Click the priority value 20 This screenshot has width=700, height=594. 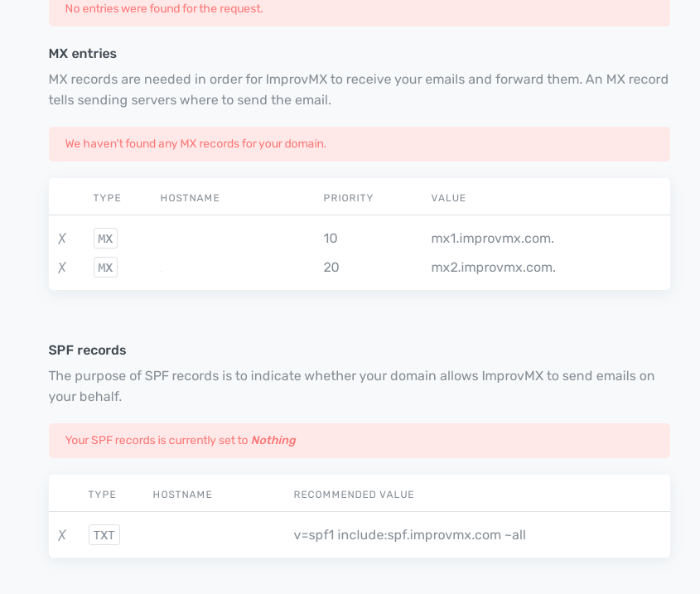[331, 268]
